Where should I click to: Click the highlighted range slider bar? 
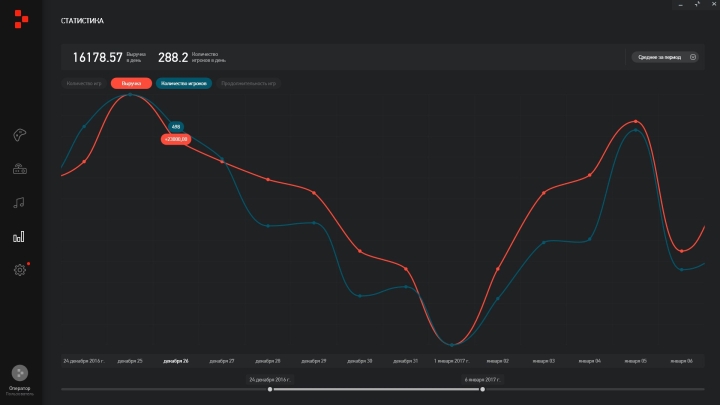376,389
